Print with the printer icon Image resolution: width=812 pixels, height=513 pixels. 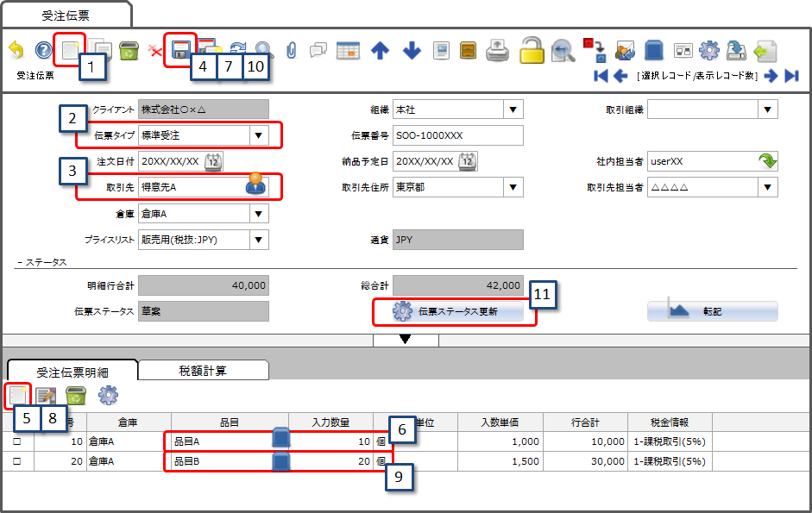[x=497, y=51]
